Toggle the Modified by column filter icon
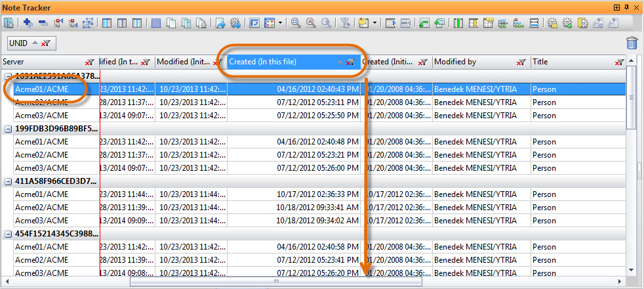The width and height of the screenshot is (644, 289). (521, 62)
